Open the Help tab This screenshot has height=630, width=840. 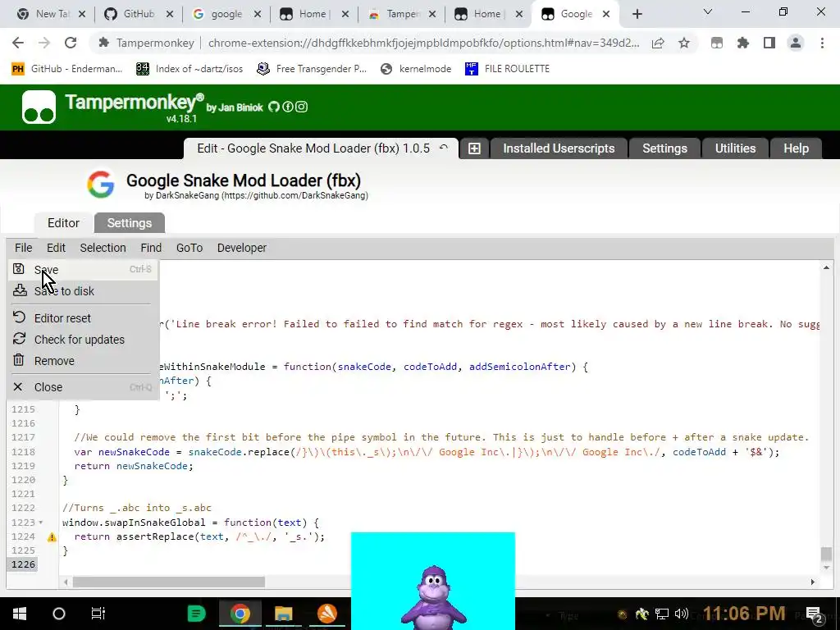(796, 148)
